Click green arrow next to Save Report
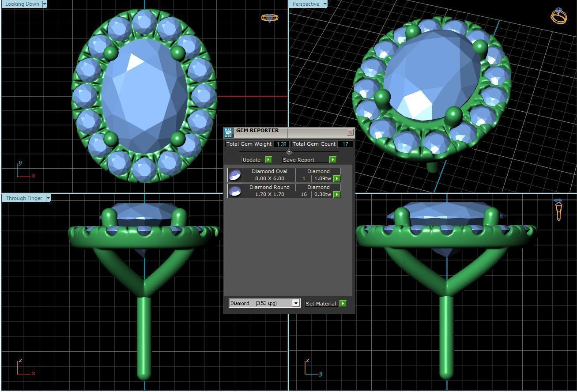The height and width of the screenshot is (392, 577). (x=332, y=159)
